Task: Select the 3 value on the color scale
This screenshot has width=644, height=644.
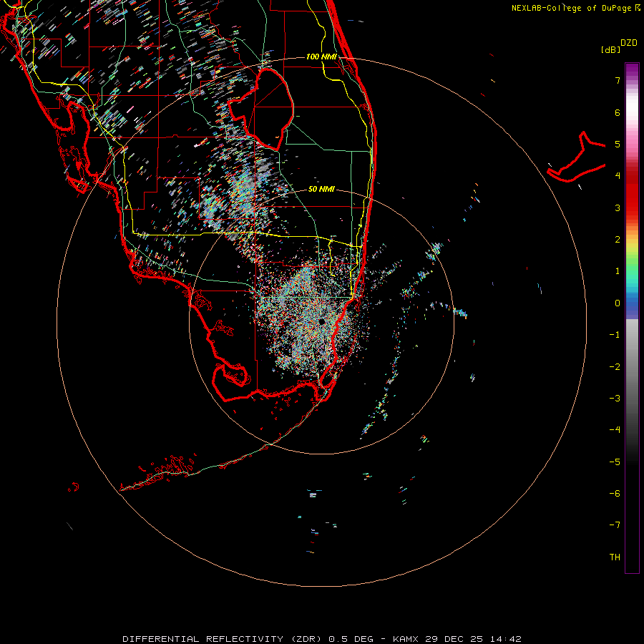Action: coord(618,208)
